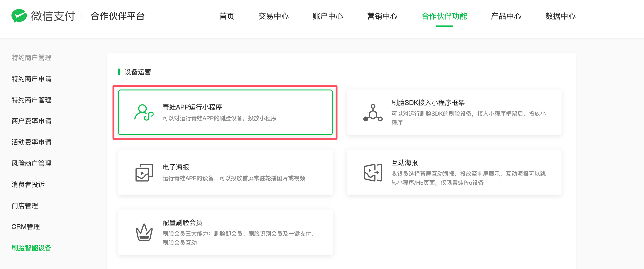Click the 青蛙APP运行小程序 user icon
The height and width of the screenshot is (269, 644).
[144, 113]
